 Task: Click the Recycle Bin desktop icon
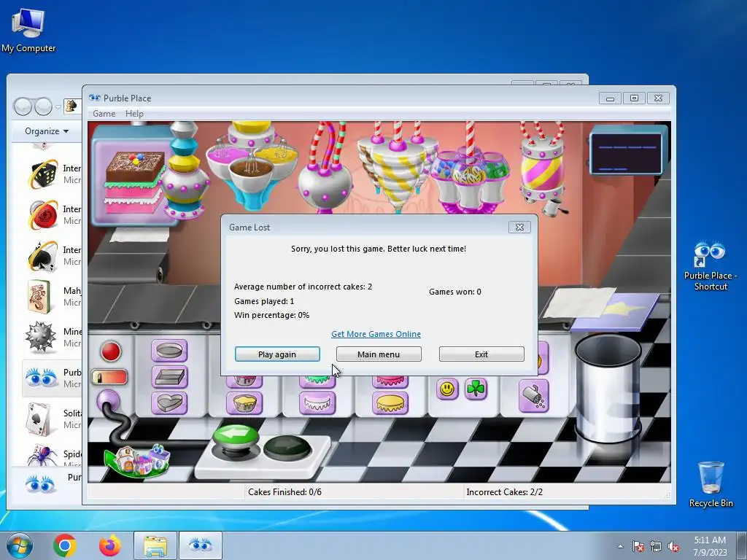coord(711,484)
